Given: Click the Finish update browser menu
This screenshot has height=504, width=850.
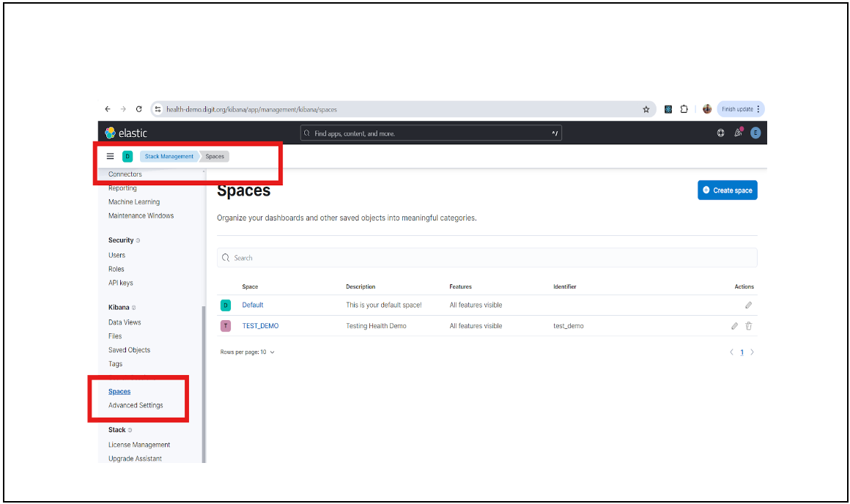Looking at the screenshot, I should (741, 109).
